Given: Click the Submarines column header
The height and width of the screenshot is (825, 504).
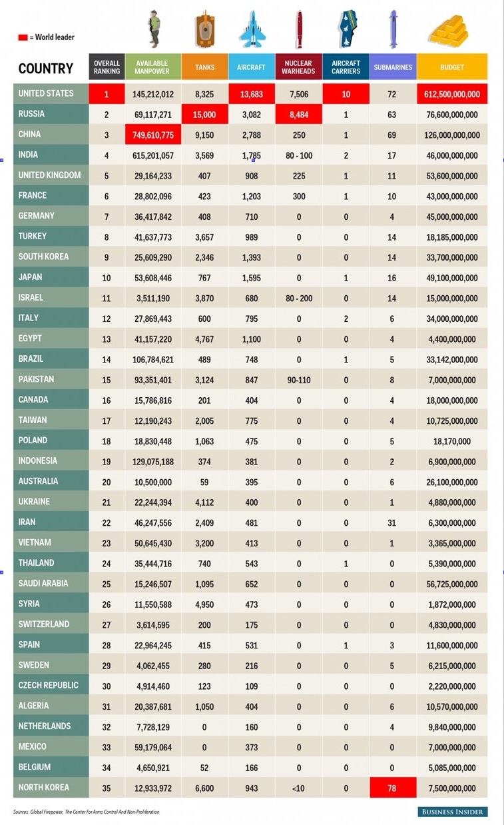Looking at the screenshot, I should pos(393,67).
